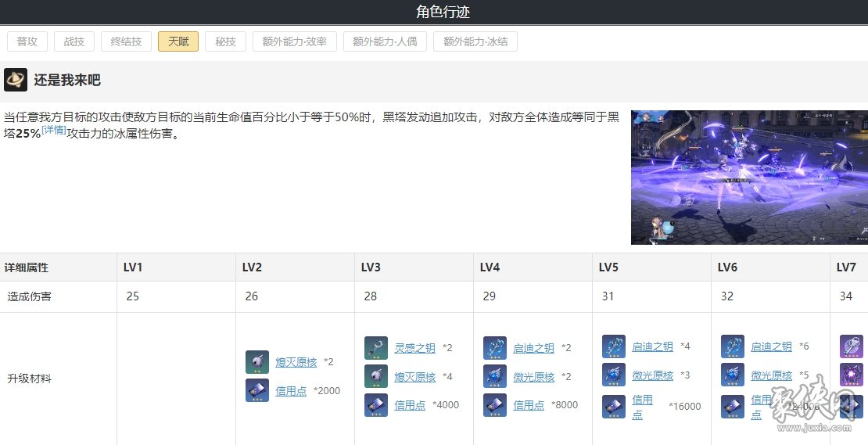The height and width of the screenshot is (445, 868).
Task: Open the 启迪之钥 link in LV4 column
Action: [x=533, y=347]
